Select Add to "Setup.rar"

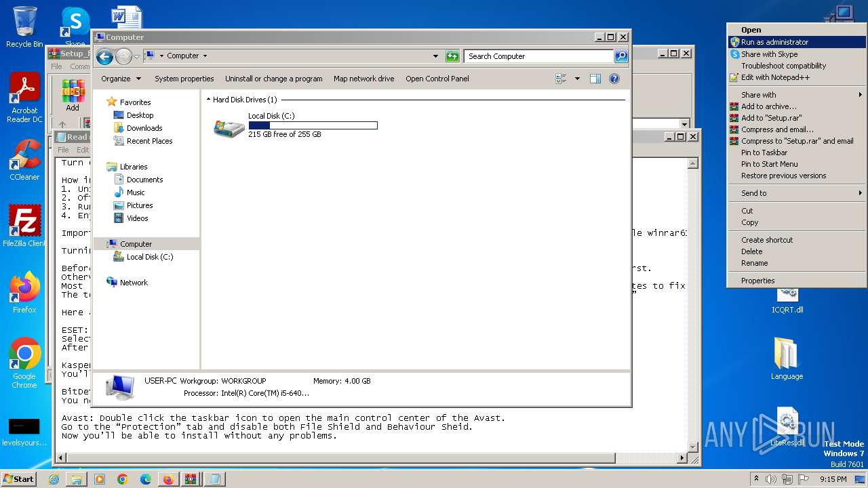pyautogui.click(x=796, y=118)
